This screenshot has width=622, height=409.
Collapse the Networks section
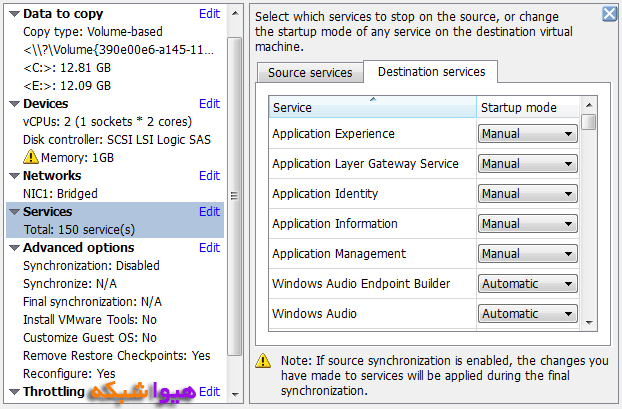(14, 176)
